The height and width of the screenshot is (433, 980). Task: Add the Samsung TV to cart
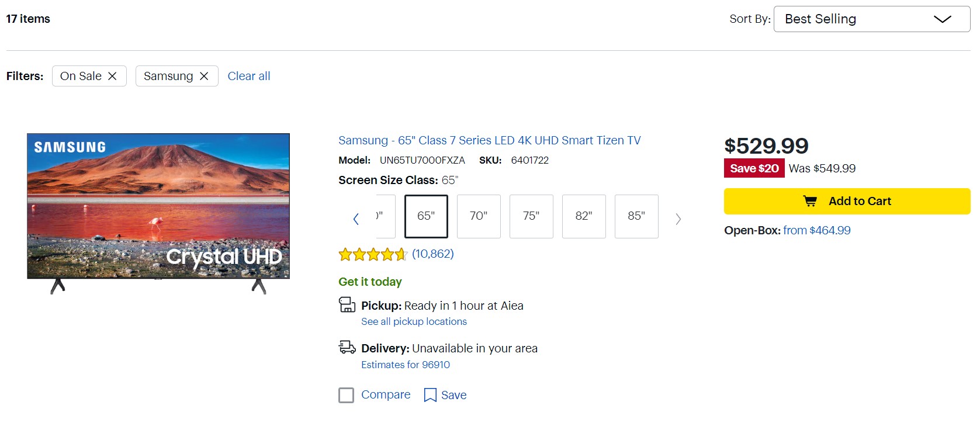pos(847,201)
